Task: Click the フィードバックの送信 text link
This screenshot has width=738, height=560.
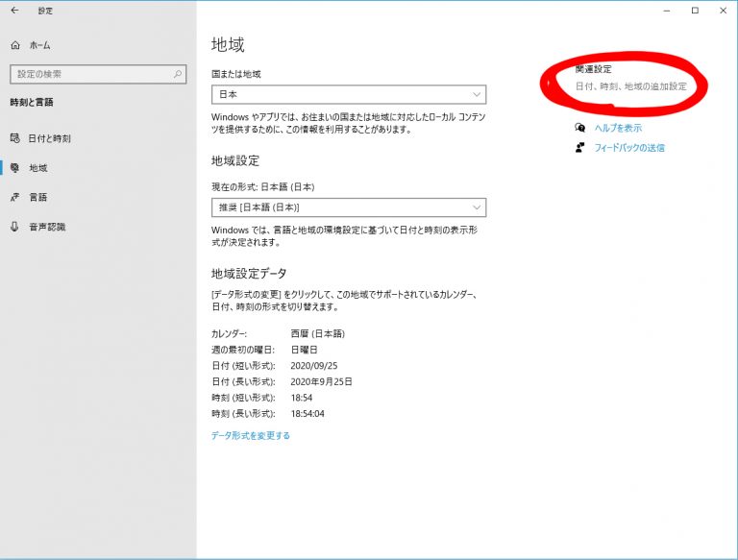Action: tap(628, 148)
